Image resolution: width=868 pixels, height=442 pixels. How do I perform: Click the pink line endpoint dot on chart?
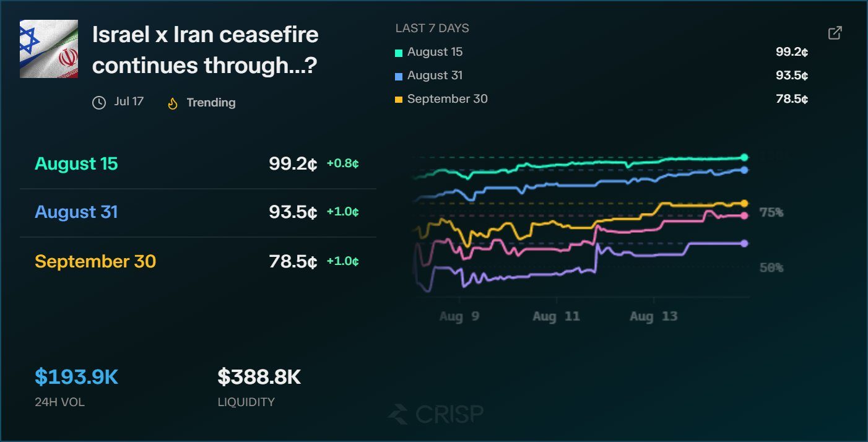pos(744,215)
